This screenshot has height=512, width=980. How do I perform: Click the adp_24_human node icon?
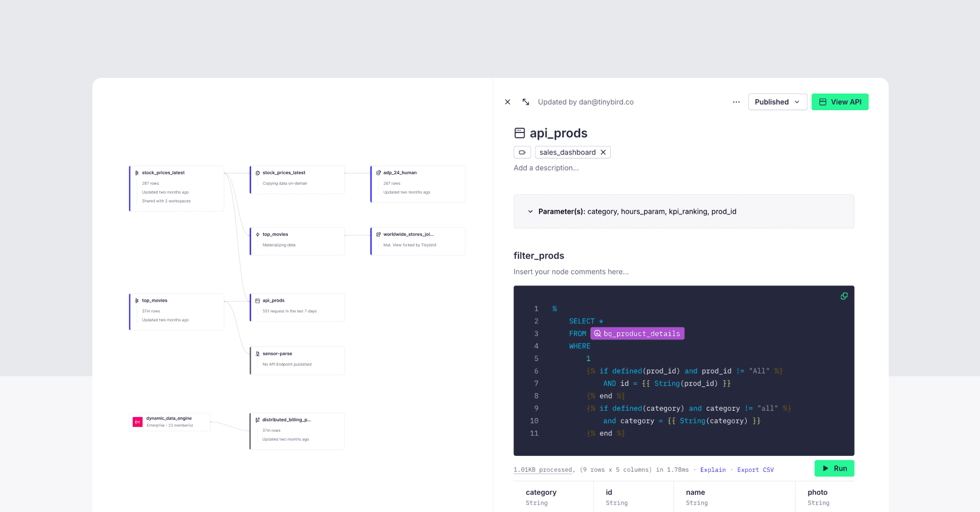click(379, 173)
